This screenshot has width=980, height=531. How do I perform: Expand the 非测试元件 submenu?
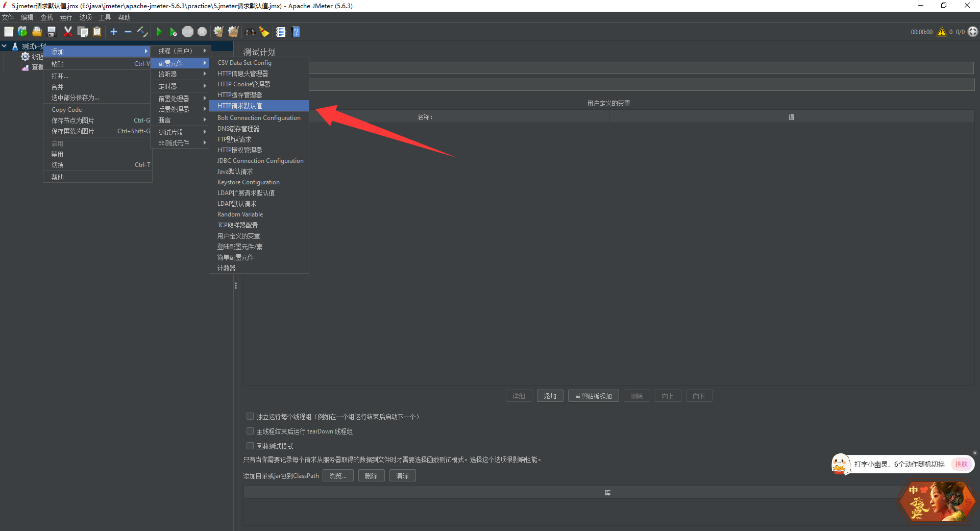(x=180, y=143)
